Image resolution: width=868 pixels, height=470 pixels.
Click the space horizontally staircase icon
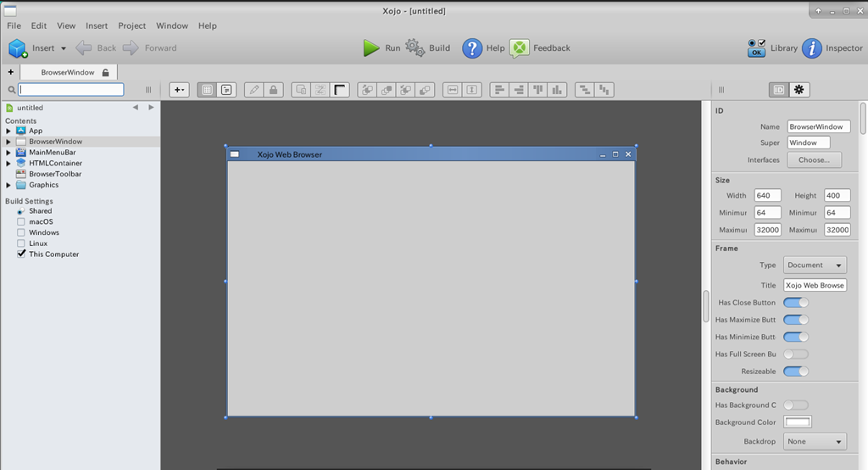coord(585,90)
